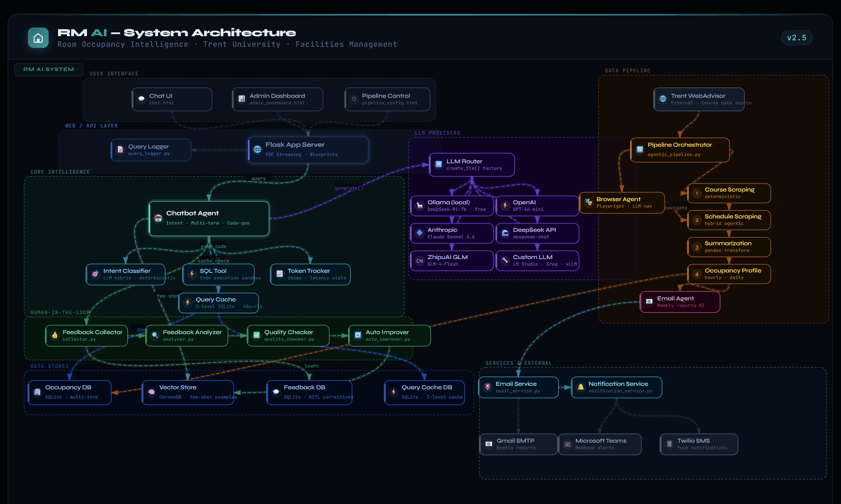Click the Browser Agent Playwright icon

click(588, 203)
